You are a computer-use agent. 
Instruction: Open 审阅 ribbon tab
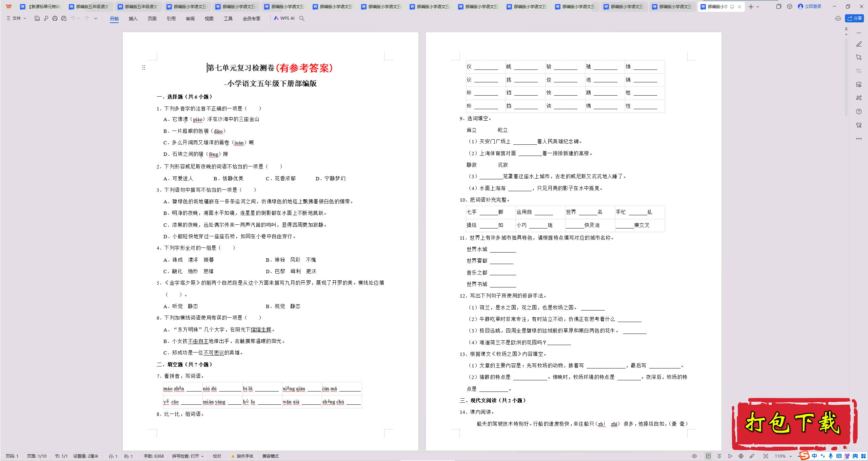(190, 19)
